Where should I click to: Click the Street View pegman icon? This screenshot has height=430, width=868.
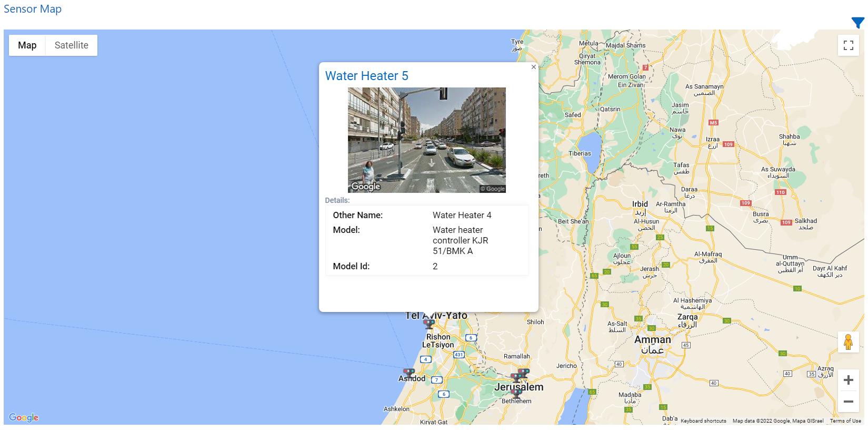point(848,342)
